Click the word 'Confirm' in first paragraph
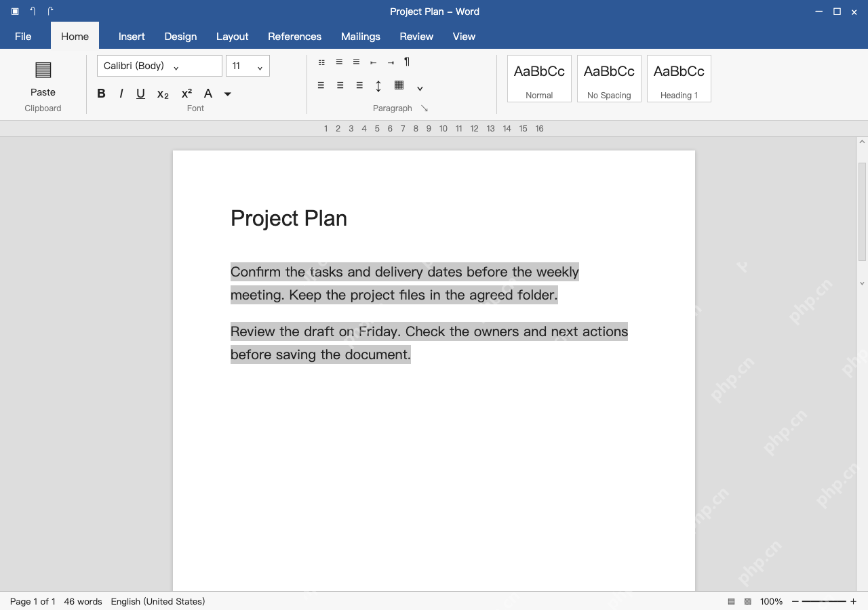Viewport: 868px width, 610px height. [x=256, y=272]
